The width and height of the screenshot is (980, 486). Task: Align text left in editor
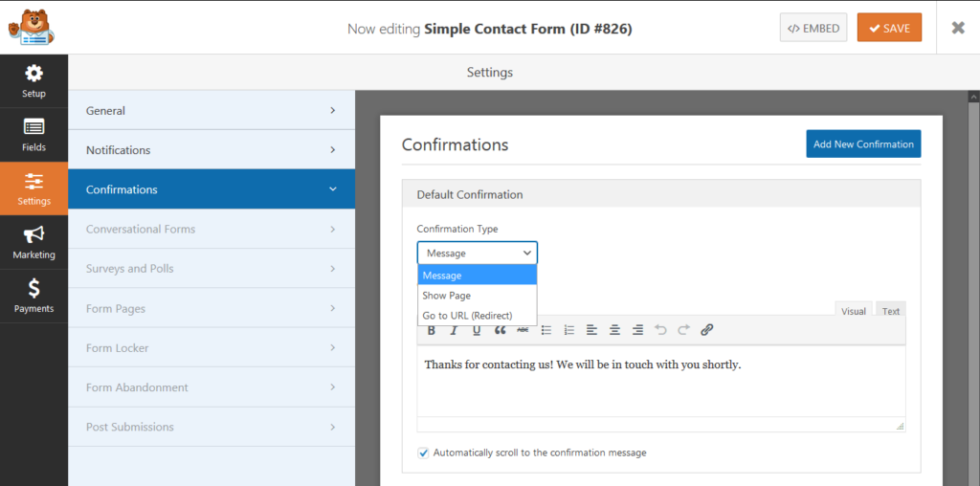[x=591, y=330]
